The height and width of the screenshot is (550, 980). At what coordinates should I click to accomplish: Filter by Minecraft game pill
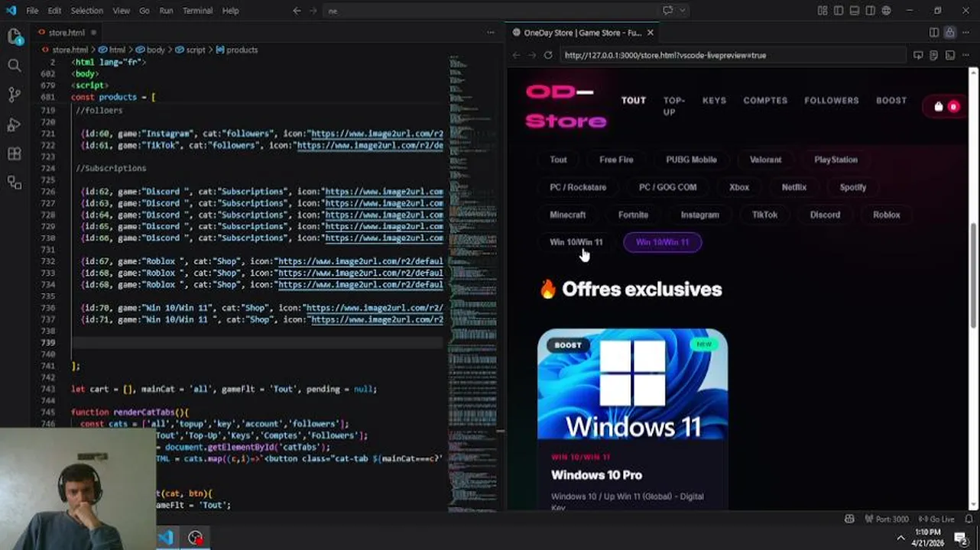pos(567,215)
